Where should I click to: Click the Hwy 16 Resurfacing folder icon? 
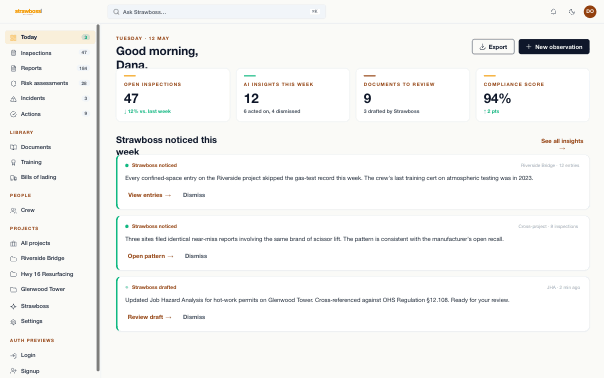(13, 274)
